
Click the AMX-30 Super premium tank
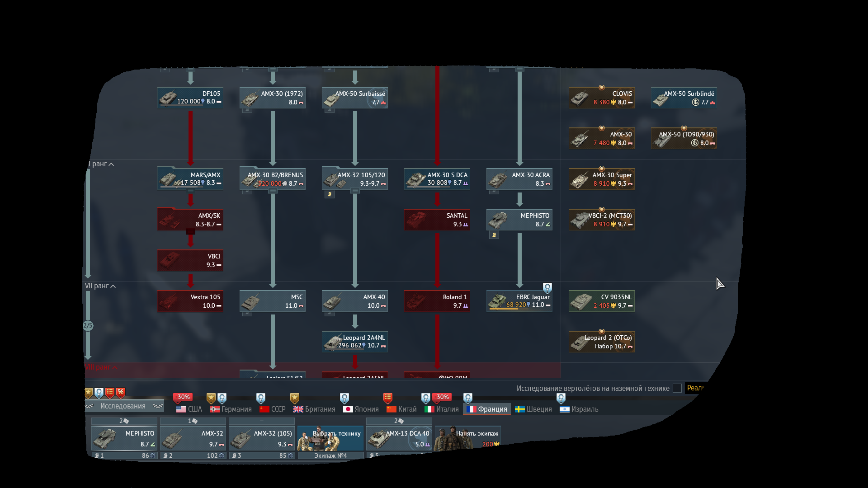pos(601,179)
